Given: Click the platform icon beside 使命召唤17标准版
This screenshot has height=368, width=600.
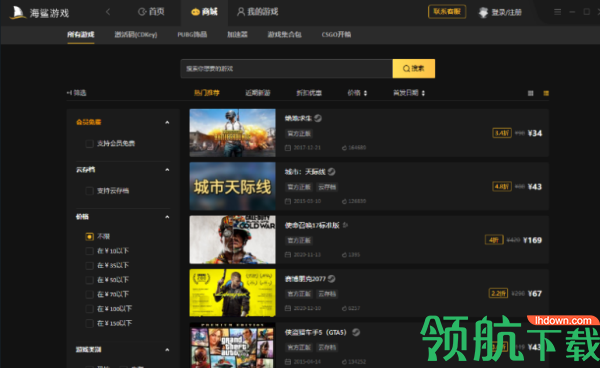Looking at the screenshot, I should point(345,225).
